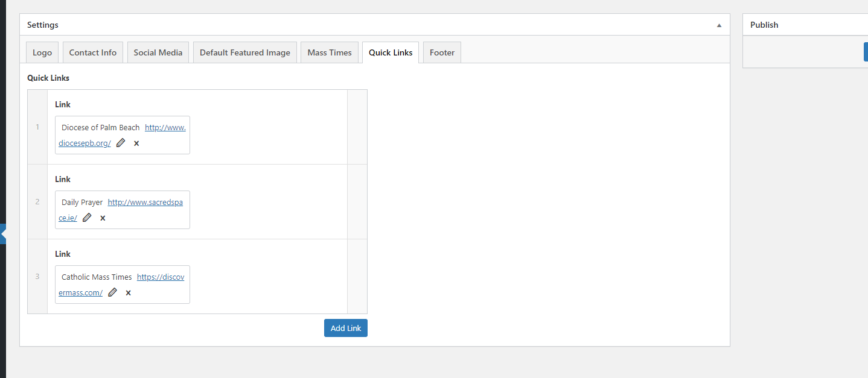Go to Default Featured Image tab
The width and height of the screenshot is (868, 378).
coord(244,52)
